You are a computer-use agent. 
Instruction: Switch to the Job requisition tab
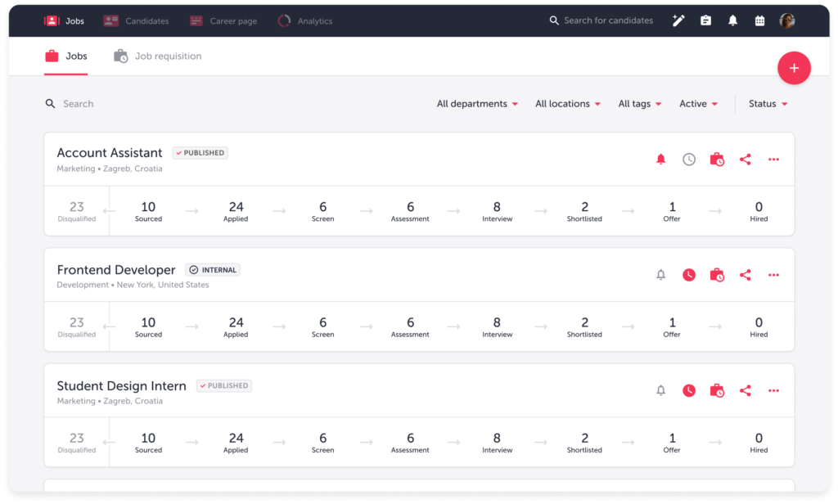(x=157, y=56)
